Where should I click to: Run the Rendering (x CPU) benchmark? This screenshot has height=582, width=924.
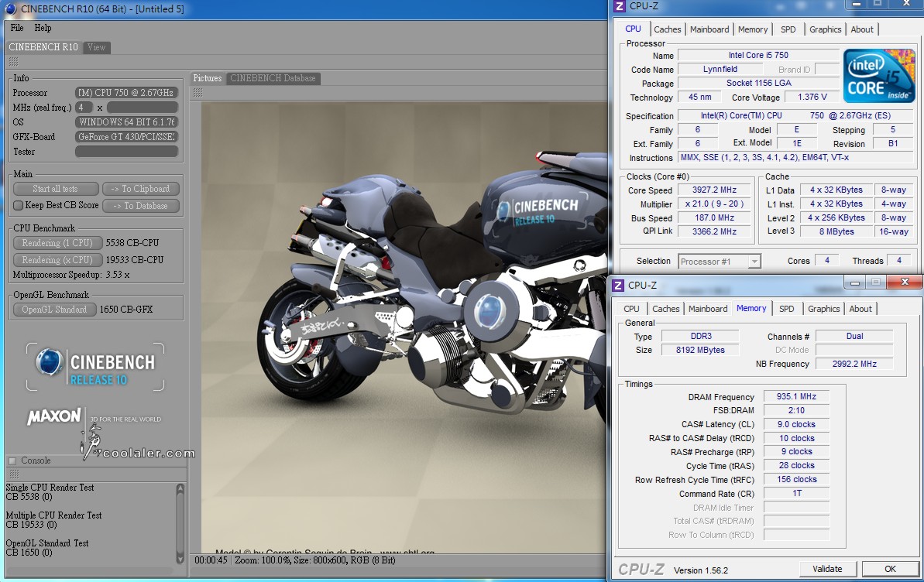(58, 260)
